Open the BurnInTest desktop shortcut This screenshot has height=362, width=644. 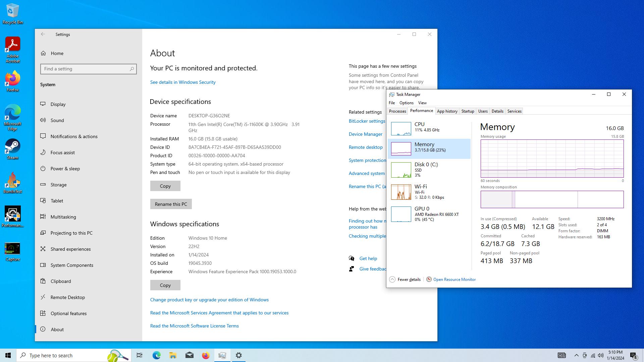[x=13, y=183]
